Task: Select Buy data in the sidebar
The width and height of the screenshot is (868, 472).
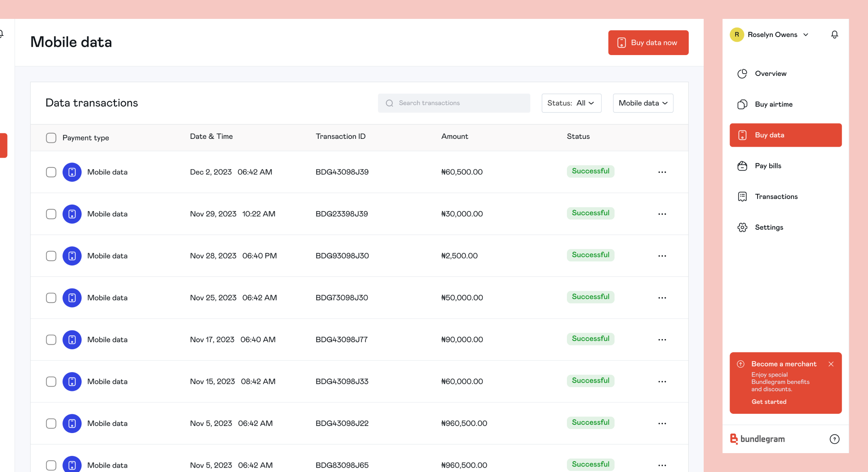Action: [x=785, y=135]
